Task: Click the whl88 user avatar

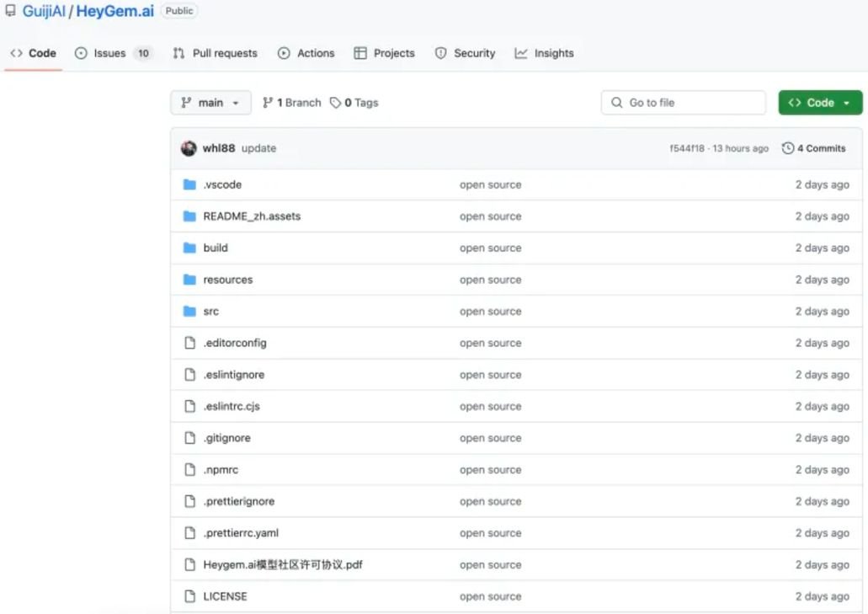Action: [189, 148]
